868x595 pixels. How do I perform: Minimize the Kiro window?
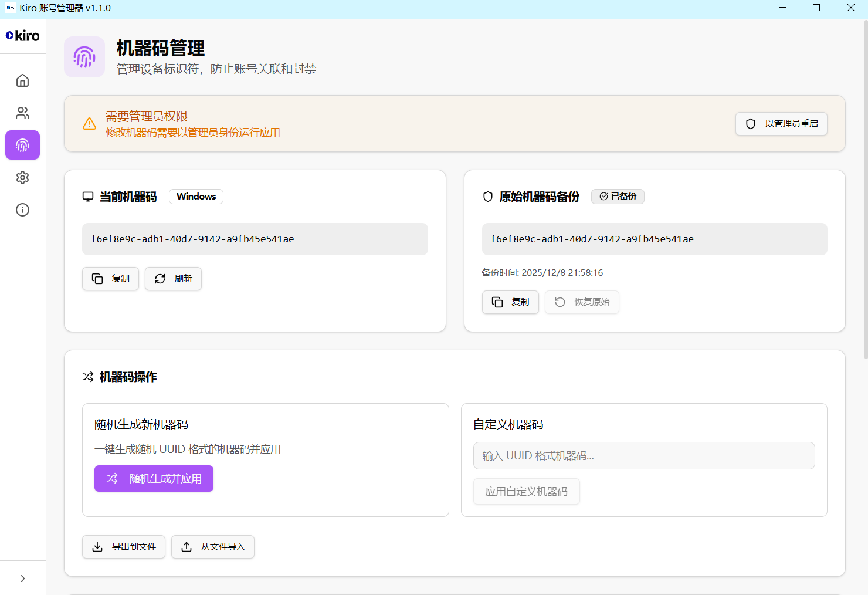782,8
